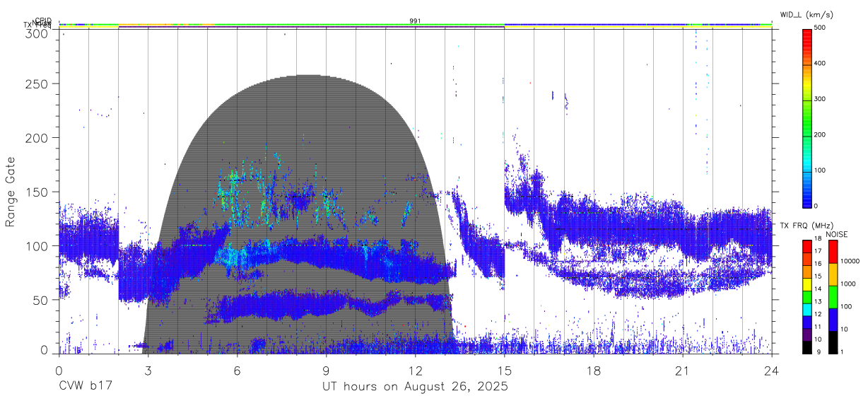Image resolution: width=868 pixels, height=401 pixels.
Task: Click the 'CVW b17' radar beam label
Action: [x=85, y=387]
